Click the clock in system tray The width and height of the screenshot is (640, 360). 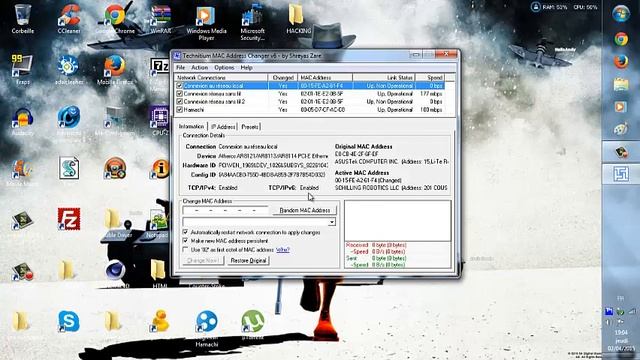[x=621, y=340]
